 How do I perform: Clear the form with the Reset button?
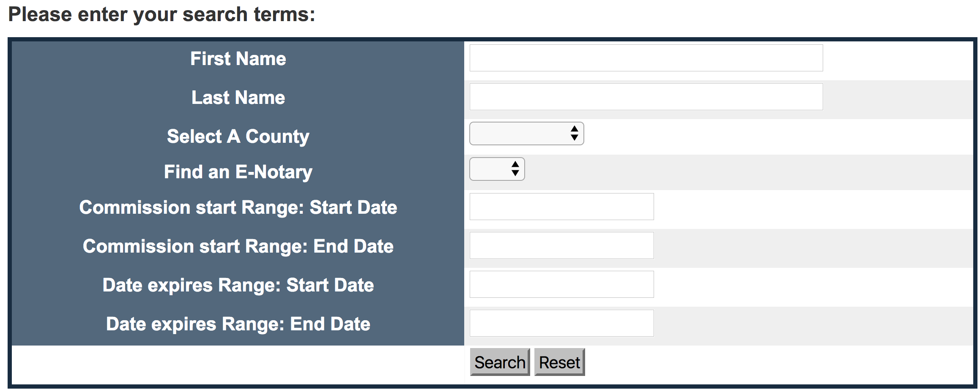pyautogui.click(x=559, y=362)
